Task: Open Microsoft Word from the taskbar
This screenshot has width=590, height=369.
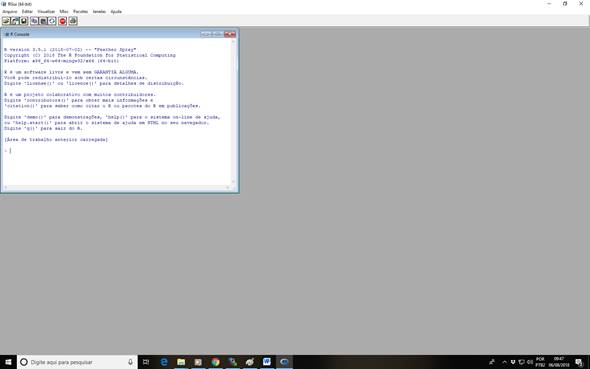Action: click(x=267, y=362)
